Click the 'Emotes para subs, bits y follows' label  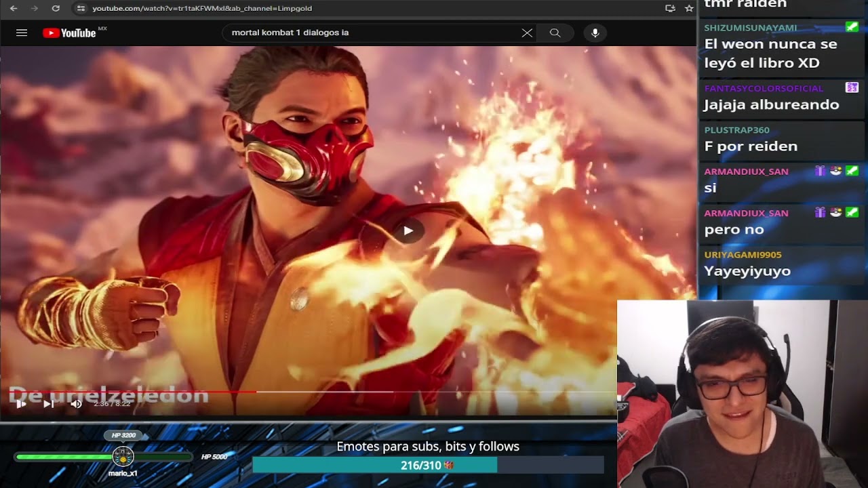click(428, 447)
